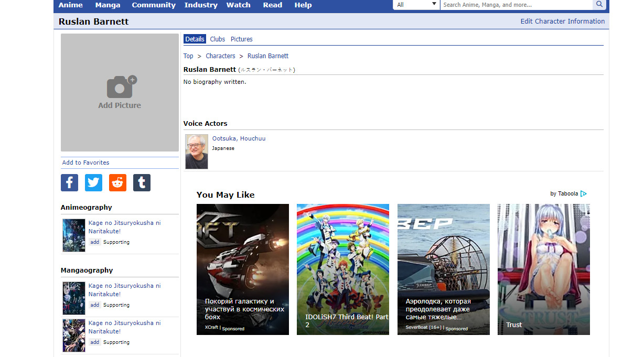
Task: Switch to the Clubs tab
Action: click(x=217, y=39)
